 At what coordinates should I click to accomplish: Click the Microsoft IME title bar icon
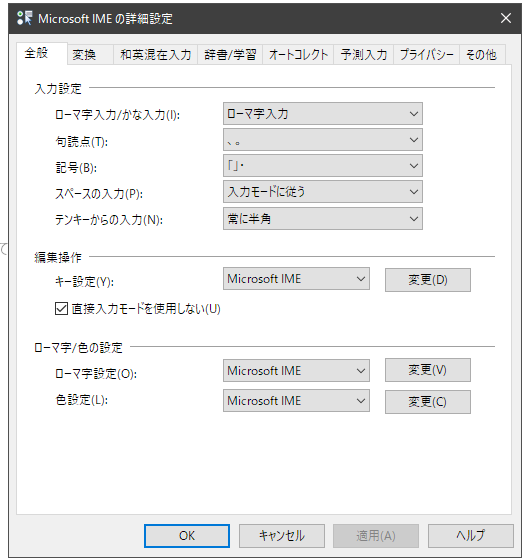click(x=25, y=18)
